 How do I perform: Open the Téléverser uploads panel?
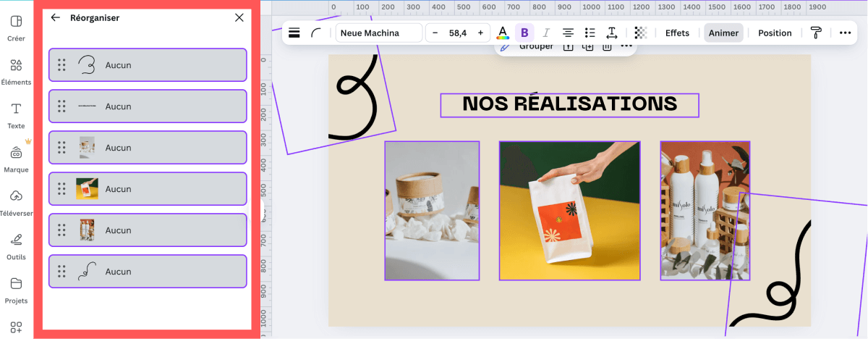pyautogui.click(x=16, y=202)
